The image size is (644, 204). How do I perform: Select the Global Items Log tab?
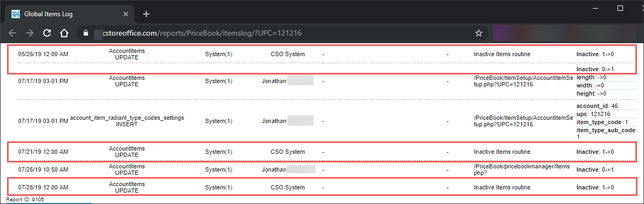[70, 14]
